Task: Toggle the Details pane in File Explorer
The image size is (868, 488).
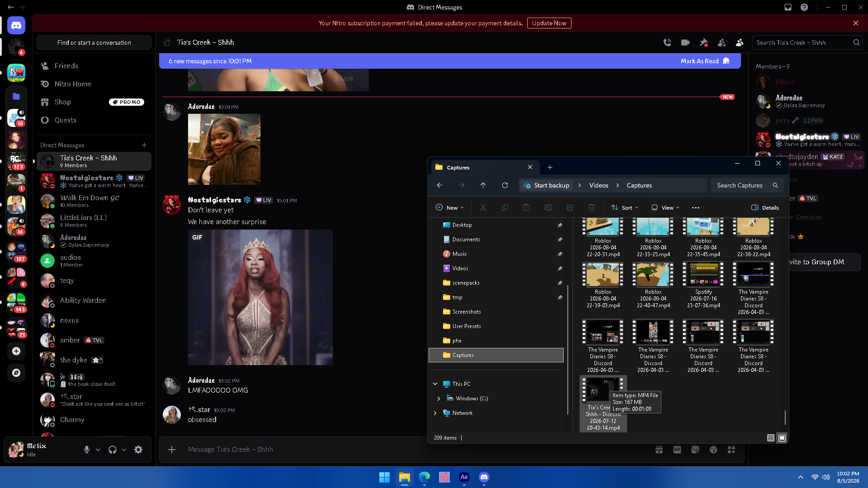Action: (765, 208)
